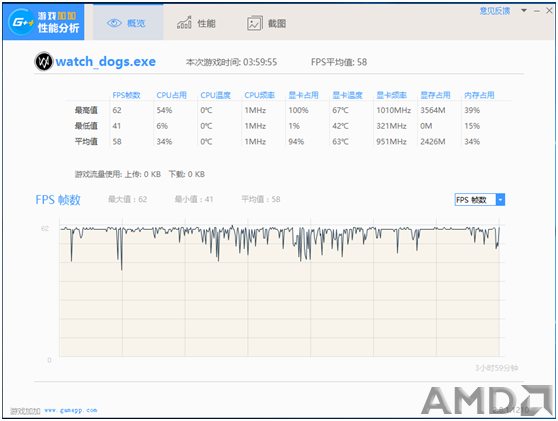
Task: Select the CPU占用 column header
Action: pyautogui.click(x=172, y=95)
